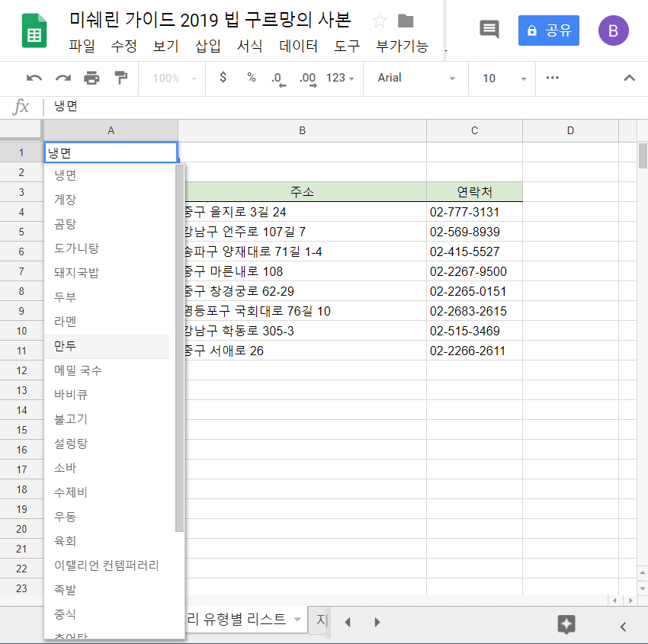
Task: Click the blue 공유 share button
Action: click(548, 30)
